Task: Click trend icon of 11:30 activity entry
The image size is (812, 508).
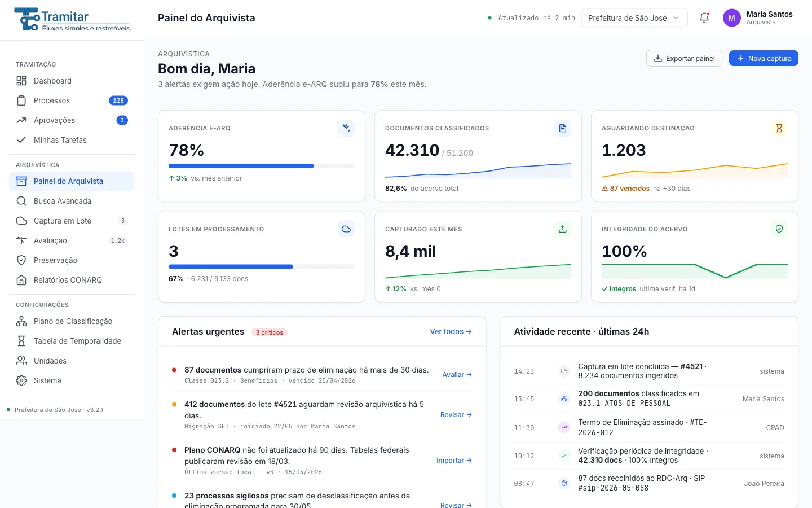Action: pyautogui.click(x=564, y=427)
